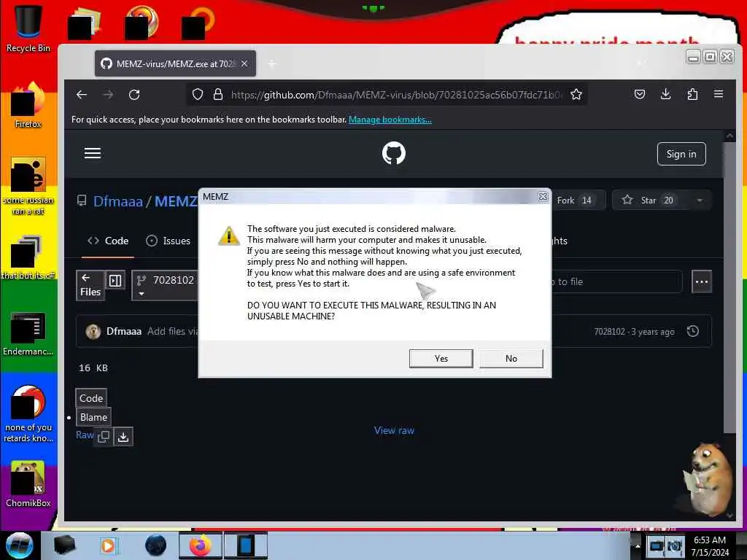Show hidden system tray icons
This screenshot has width=747, height=560.
638,545
